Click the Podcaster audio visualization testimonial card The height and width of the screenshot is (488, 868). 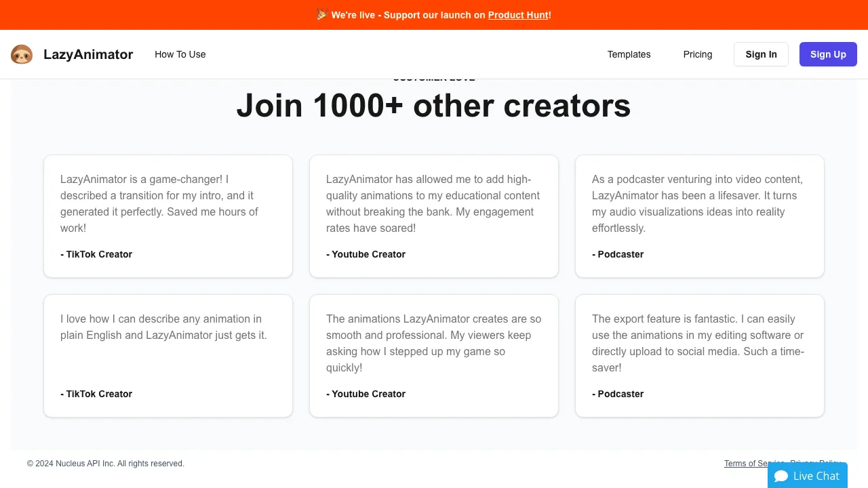[699, 216]
